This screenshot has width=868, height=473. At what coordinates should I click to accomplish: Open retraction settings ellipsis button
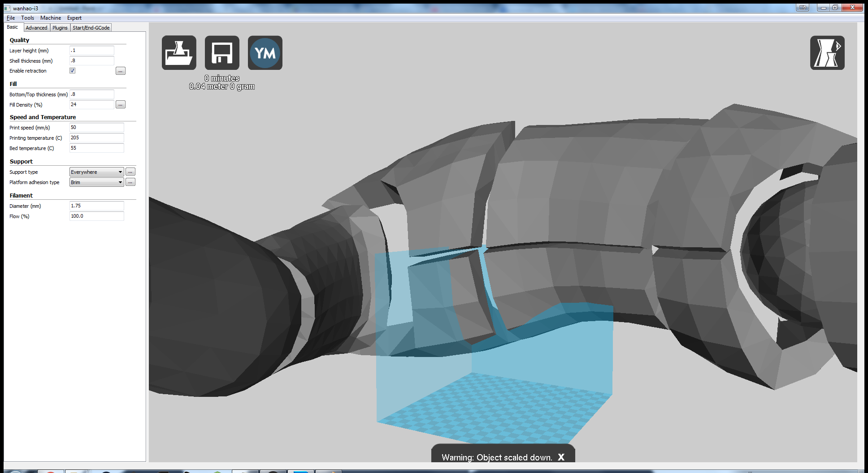pos(121,71)
